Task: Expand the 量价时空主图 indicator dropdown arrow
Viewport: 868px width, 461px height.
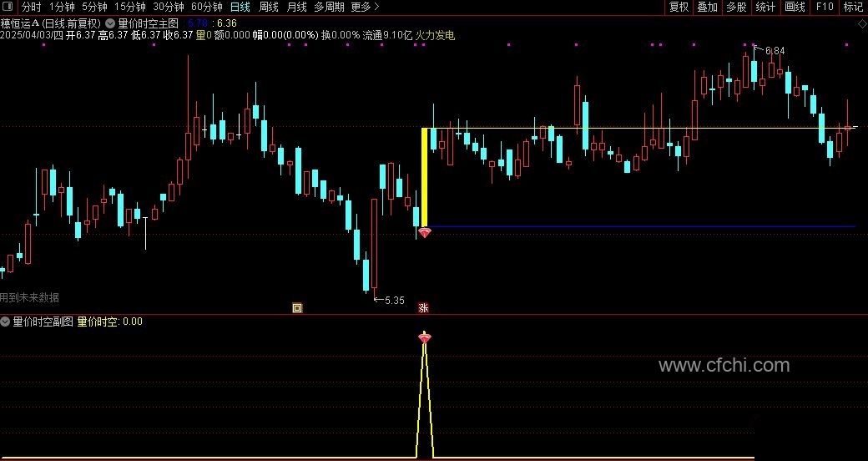Action: pos(110,23)
